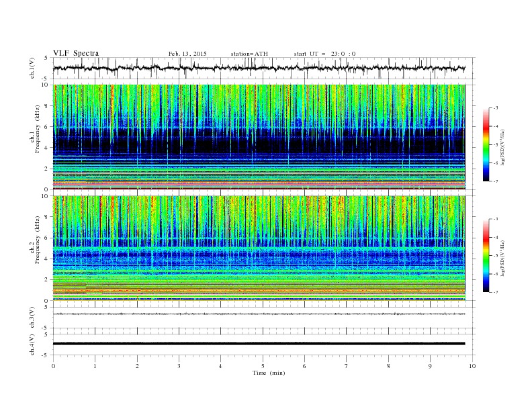This screenshot has height=411, width=532.
Task: Click the "0" tick on the time axis
Action: (53, 366)
